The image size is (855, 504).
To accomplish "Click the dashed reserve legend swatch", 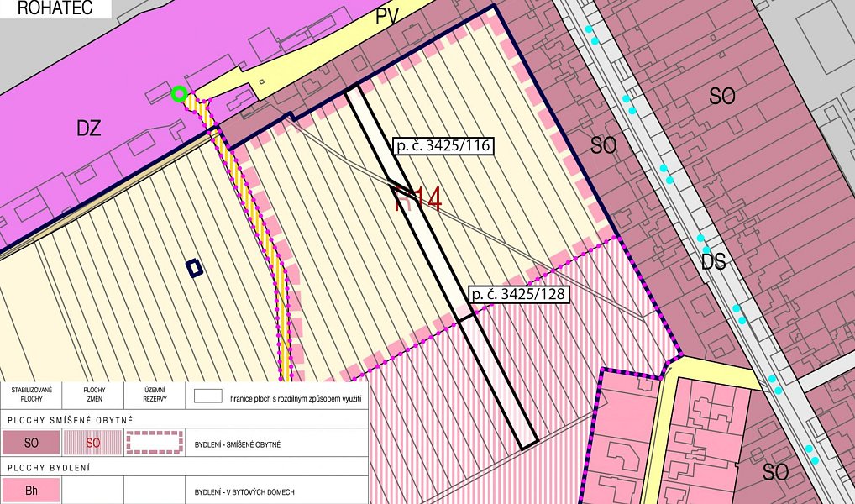I will 155,443.
